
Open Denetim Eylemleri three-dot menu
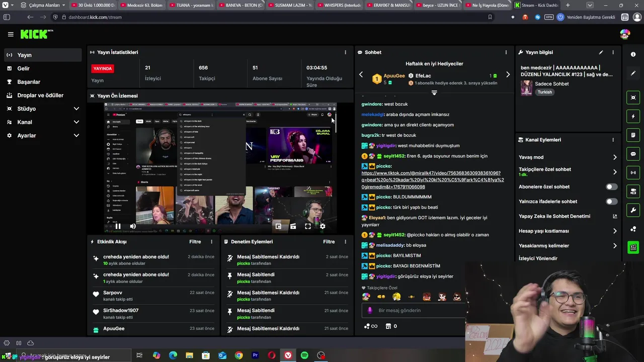(x=345, y=242)
